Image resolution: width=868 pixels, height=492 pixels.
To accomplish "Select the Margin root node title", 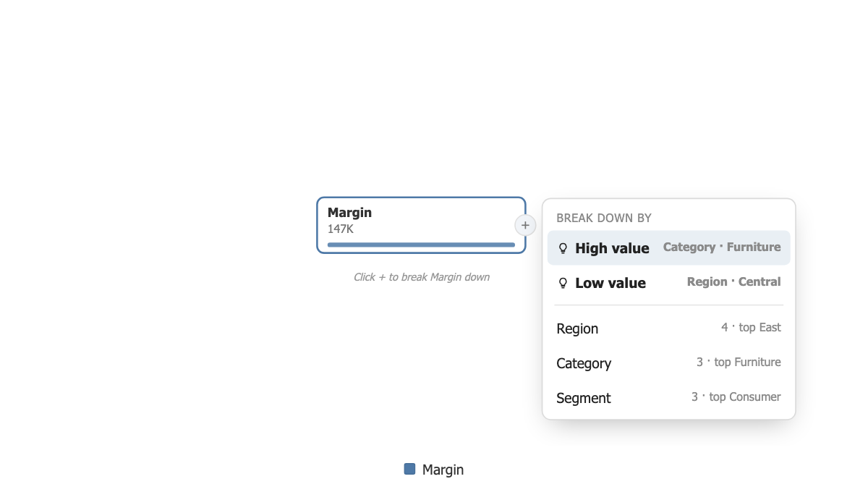I will tap(349, 212).
